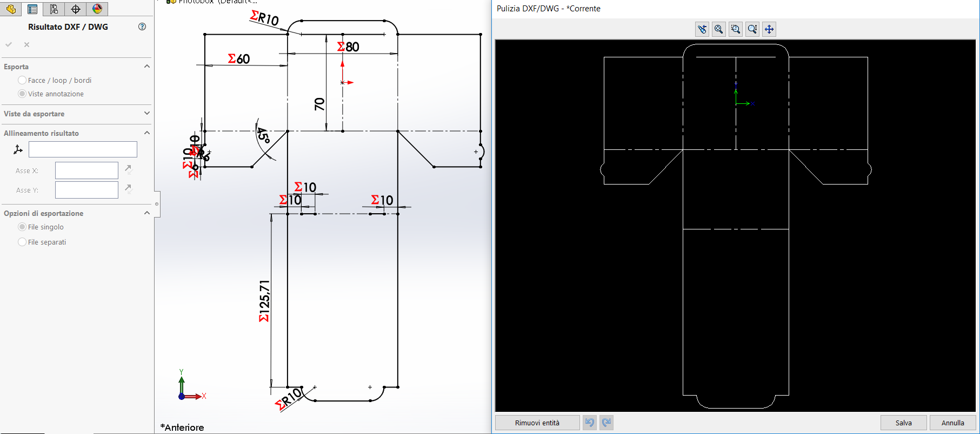Click the zoom in/out magnifier icon

752,29
